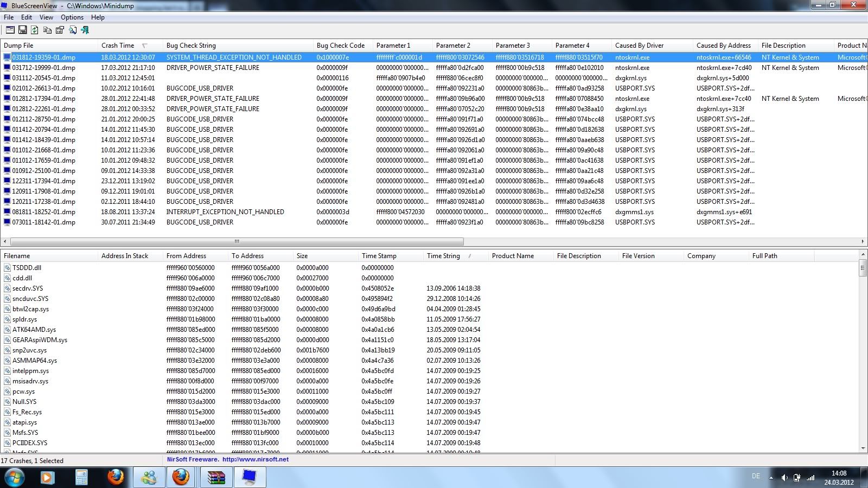
Task: Open the Advanced Options toolbar icon
Action: 10,30
